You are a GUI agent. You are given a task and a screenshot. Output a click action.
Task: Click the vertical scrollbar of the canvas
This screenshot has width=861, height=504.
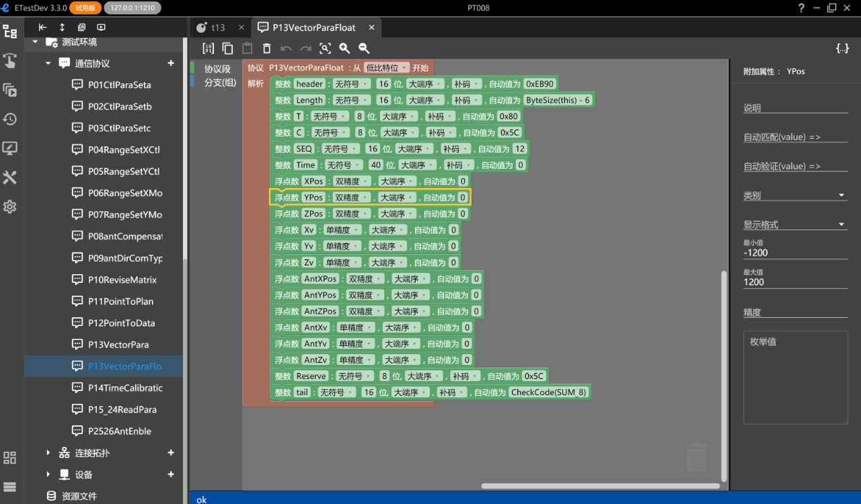tap(724, 376)
